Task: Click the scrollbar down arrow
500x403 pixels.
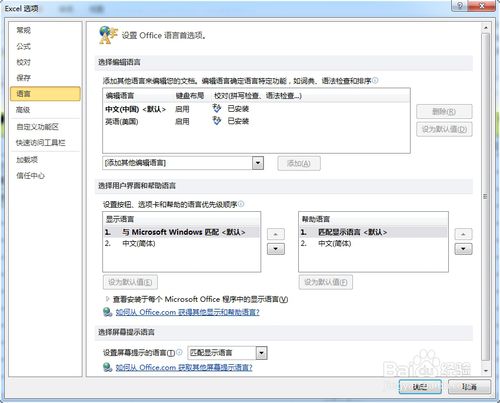Action: click(486, 370)
